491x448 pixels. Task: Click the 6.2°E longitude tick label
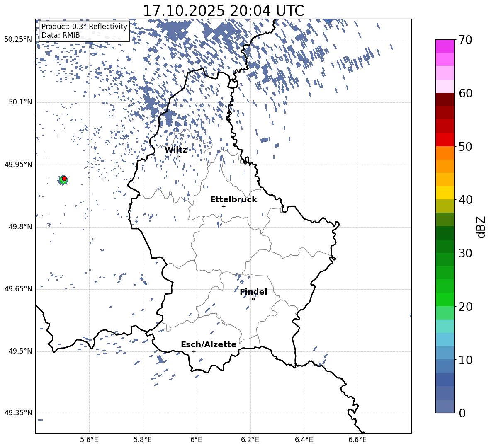click(250, 440)
